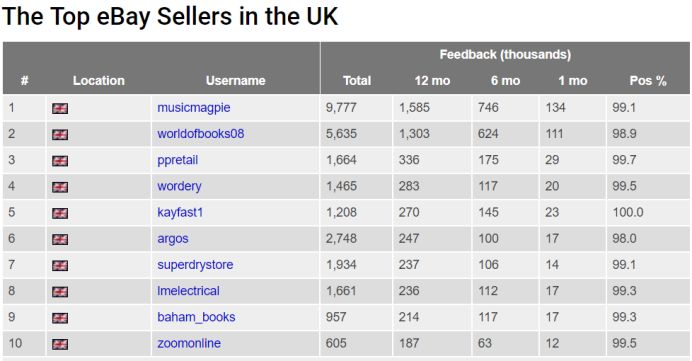Click the UK flag icon in the musicmagpie row

(60, 108)
